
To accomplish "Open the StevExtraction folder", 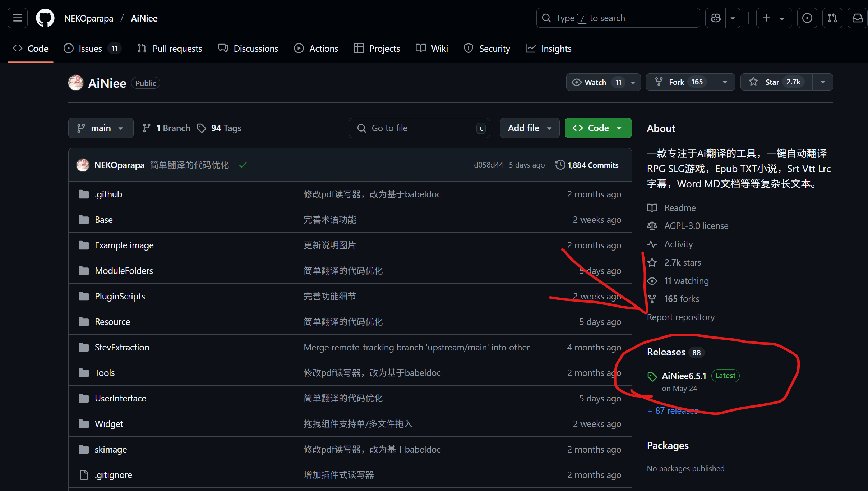I will point(122,347).
